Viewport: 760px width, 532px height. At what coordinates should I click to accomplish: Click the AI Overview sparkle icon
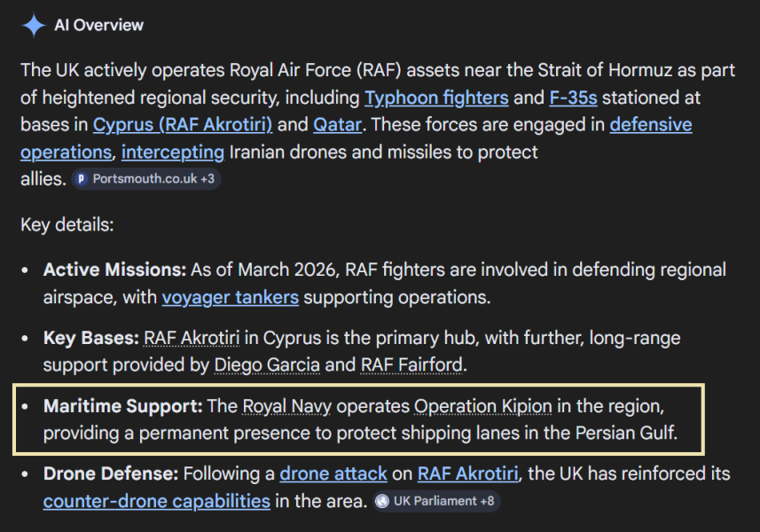34,26
